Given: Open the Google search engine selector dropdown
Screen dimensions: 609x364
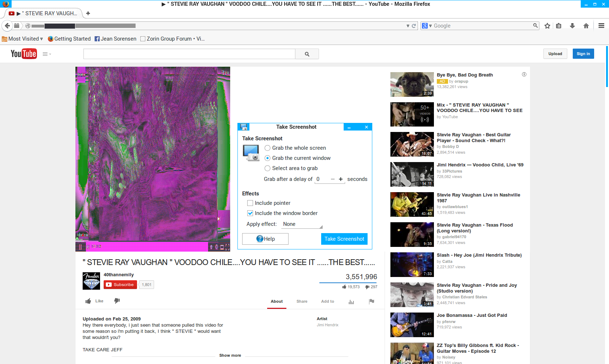Looking at the screenshot, I should (x=427, y=26).
